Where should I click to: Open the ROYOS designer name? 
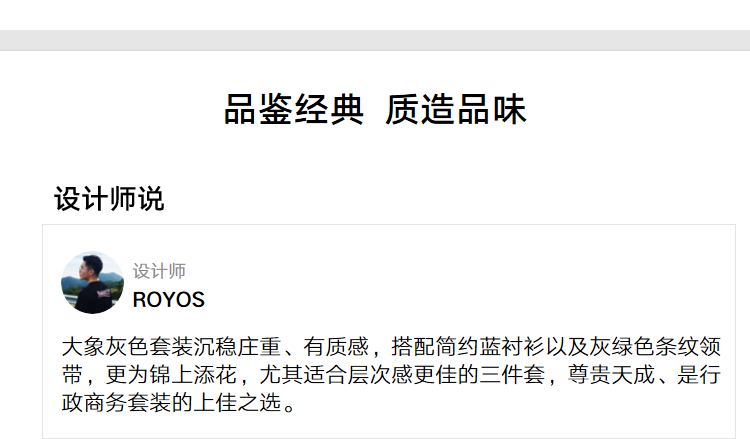(x=168, y=300)
